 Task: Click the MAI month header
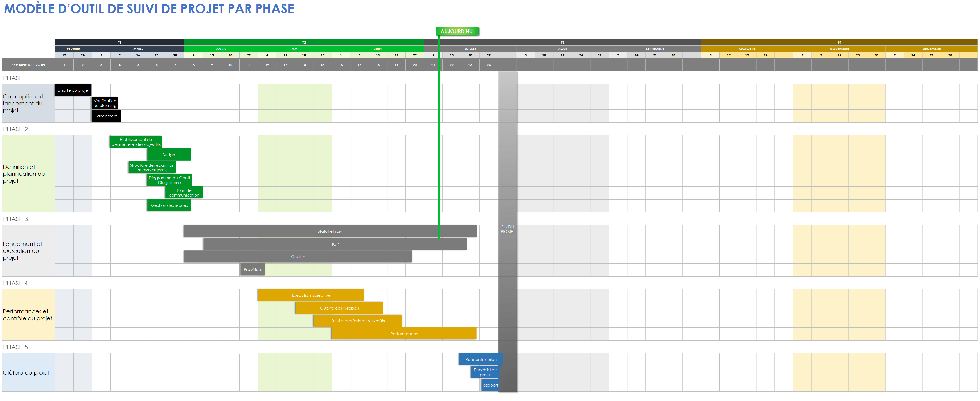coord(295,49)
